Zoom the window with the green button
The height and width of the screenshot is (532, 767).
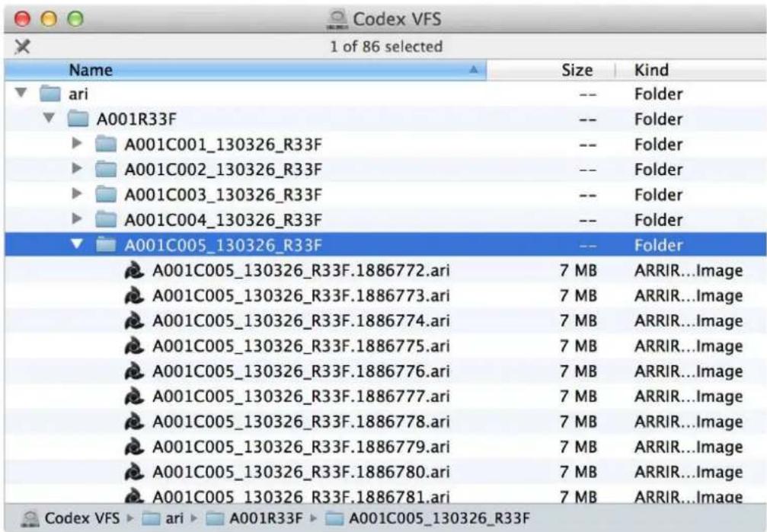[x=75, y=20]
